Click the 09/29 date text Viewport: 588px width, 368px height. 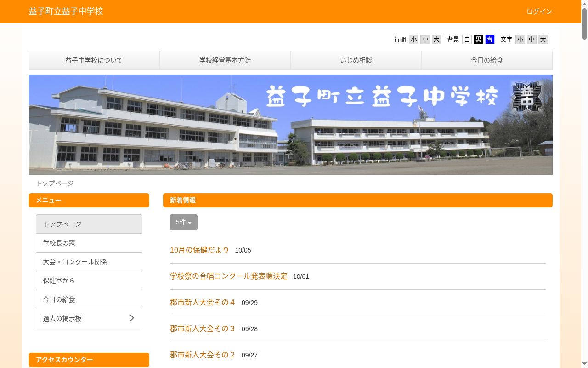point(249,303)
